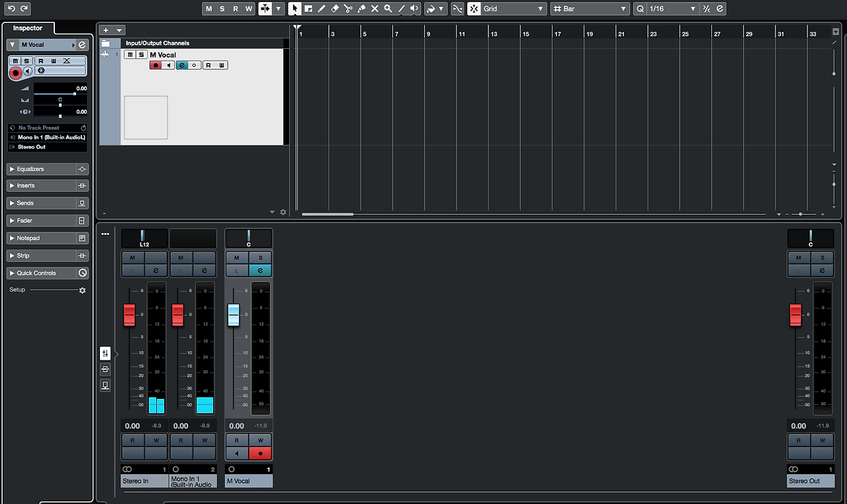The height and width of the screenshot is (504, 847).
Task: Click the track folder icon in track list
Action: (105, 43)
